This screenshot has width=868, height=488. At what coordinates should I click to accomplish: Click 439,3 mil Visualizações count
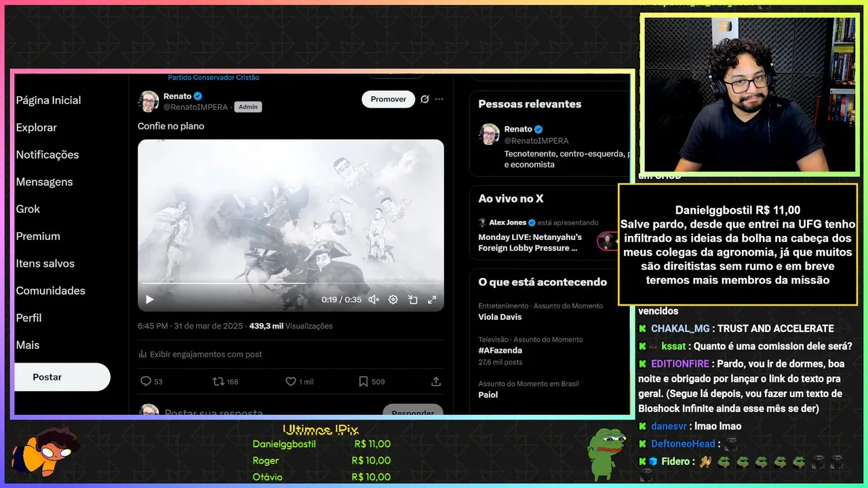coord(291,326)
